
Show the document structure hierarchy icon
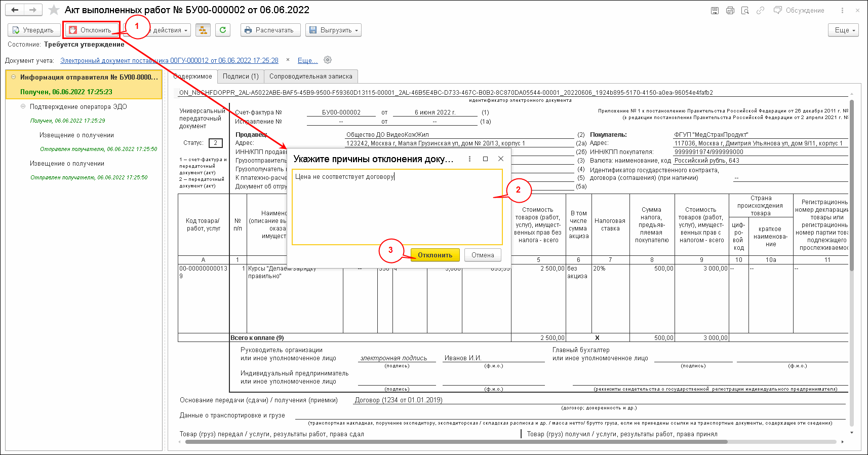[x=203, y=30]
